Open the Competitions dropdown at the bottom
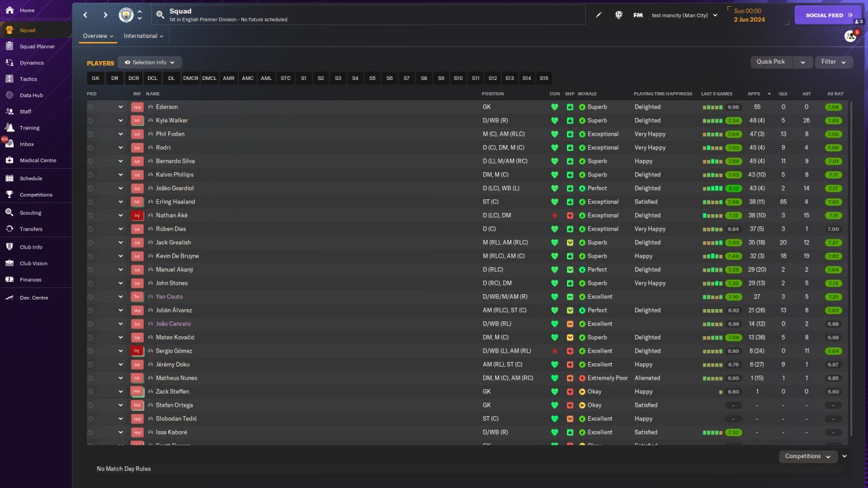The width and height of the screenshot is (868, 488). [808, 456]
